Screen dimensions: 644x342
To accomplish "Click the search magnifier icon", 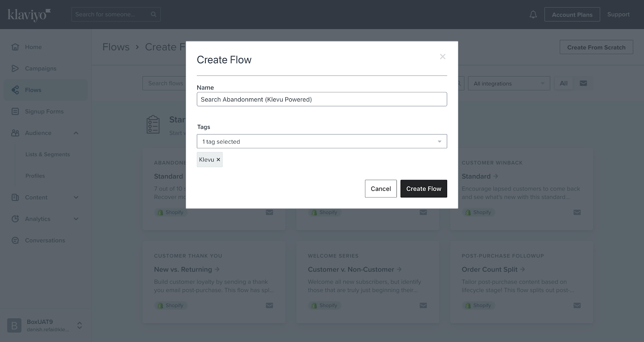I will click(x=153, y=14).
